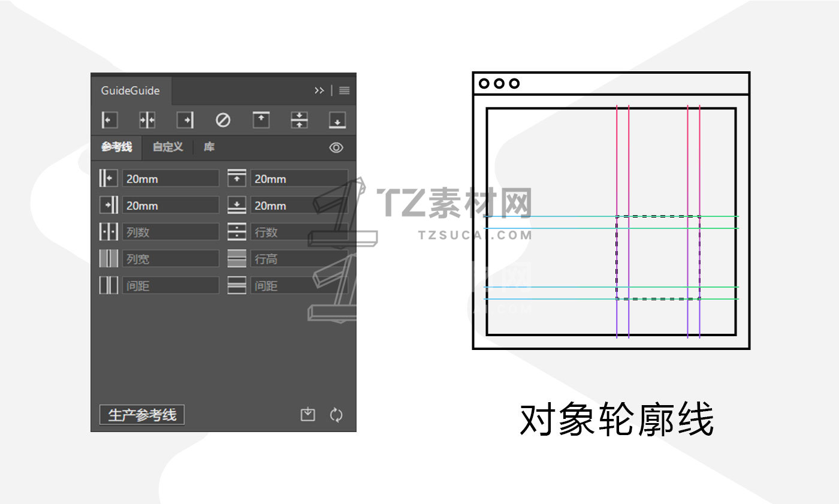Click the 间距 field below 列宽
The image size is (839, 504).
coord(171,285)
